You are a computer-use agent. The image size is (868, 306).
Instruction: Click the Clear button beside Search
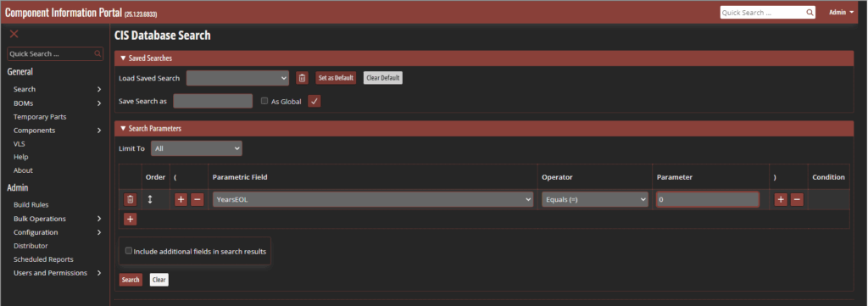pos(159,280)
